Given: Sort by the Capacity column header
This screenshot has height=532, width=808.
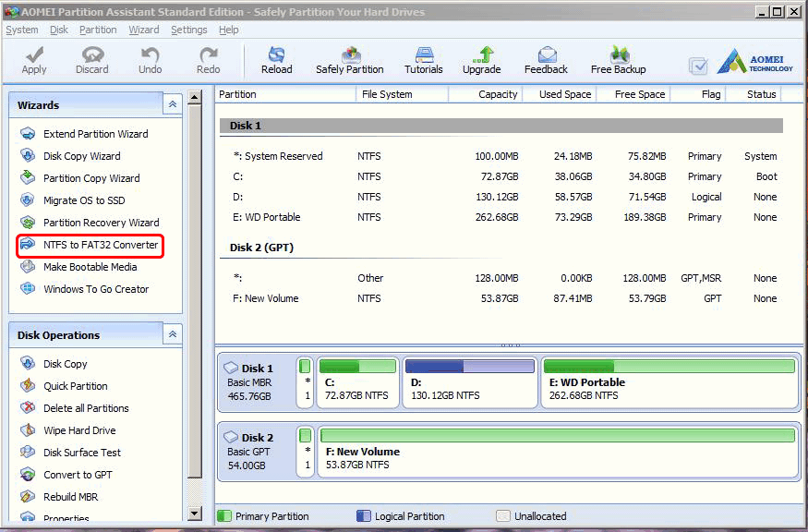Looking at the screenshot, I should tap(486, 94).
